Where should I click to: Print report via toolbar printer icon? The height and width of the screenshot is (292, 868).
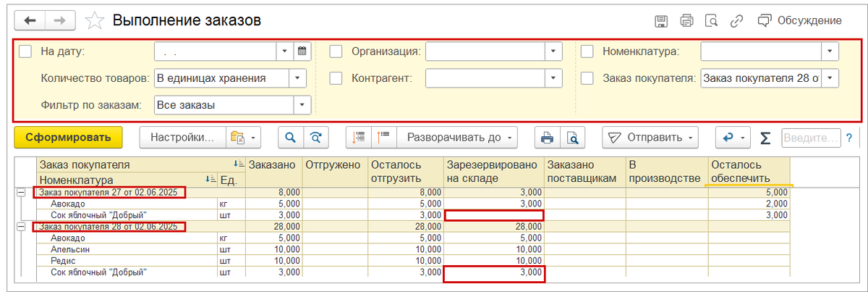548,137
